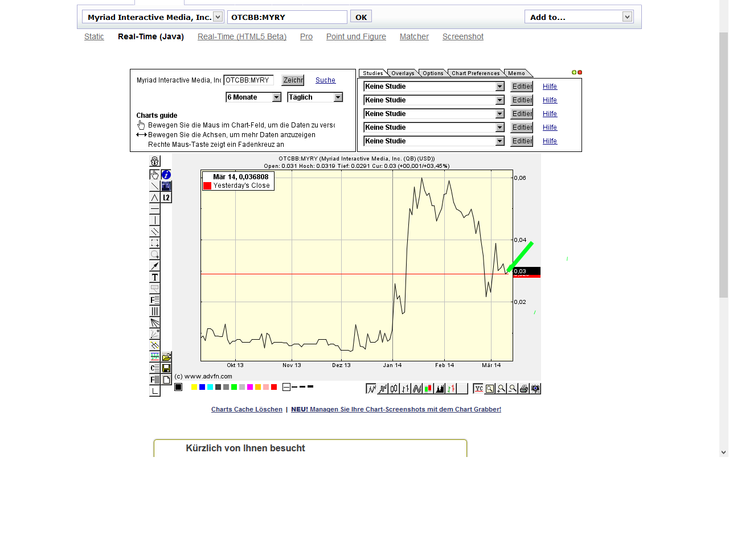Click the 'Charts Cache Löschen' link
The image size is (729, 560).
[x=247, y=409]
